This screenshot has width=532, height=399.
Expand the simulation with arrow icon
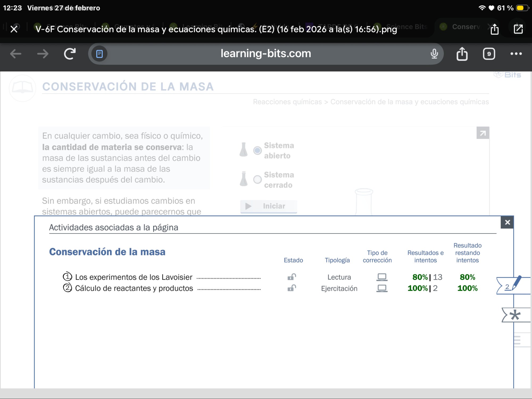tap(483, 133)
